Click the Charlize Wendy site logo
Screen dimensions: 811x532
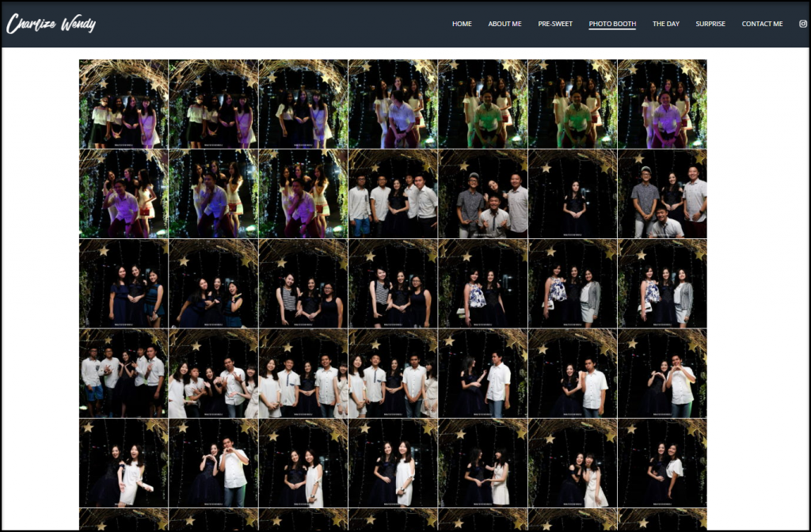coord(51,24)
